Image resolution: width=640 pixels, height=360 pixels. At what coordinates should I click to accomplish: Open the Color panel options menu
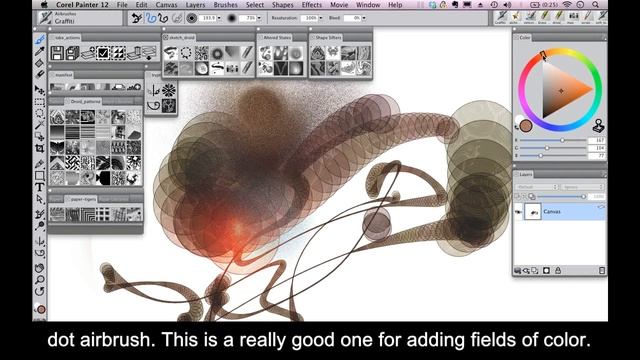604,38
